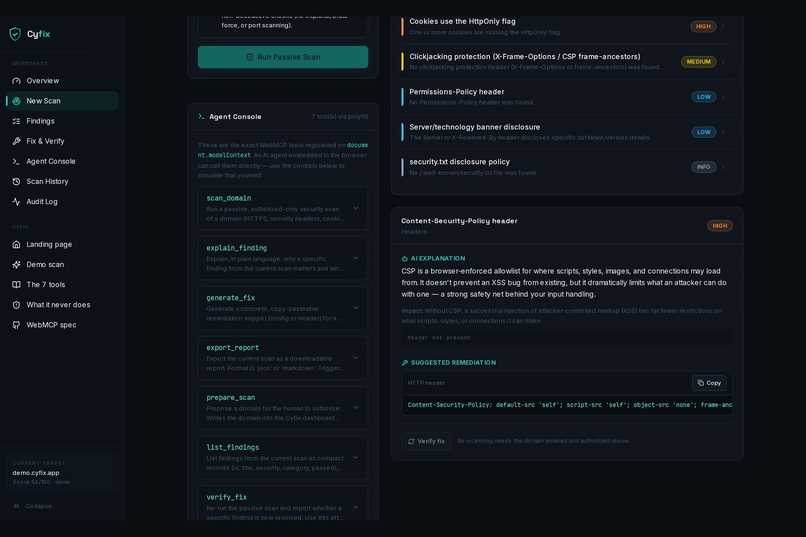Viewport: 806px width, 537px height.
Task: Click the LOW badge on Permissions-Policy row
Action: point(703,97)
